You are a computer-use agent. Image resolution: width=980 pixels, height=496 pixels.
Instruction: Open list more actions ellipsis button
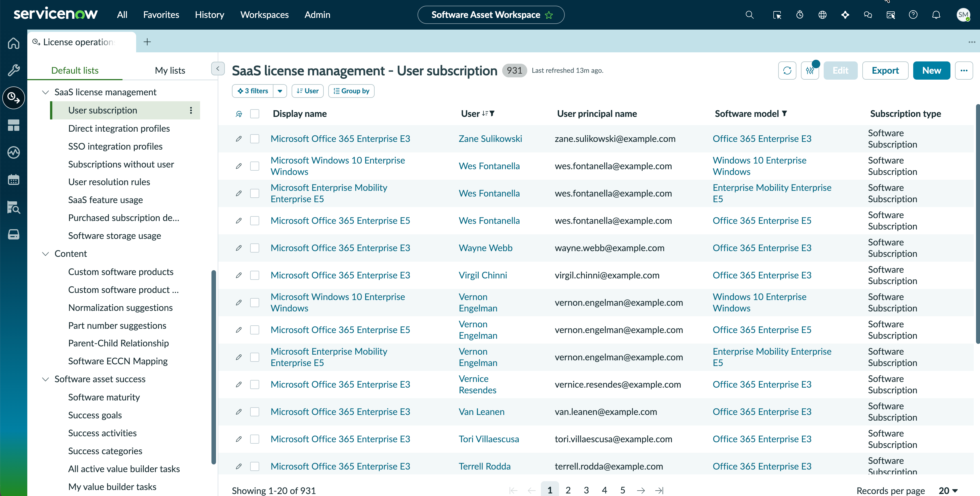(964, 71)
